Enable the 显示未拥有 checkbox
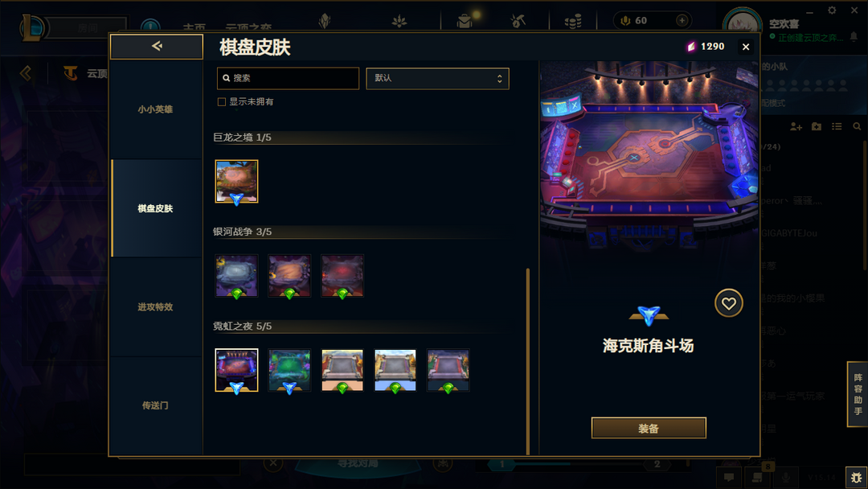This screenshot has height=489, width=868. tap(222, 102)
